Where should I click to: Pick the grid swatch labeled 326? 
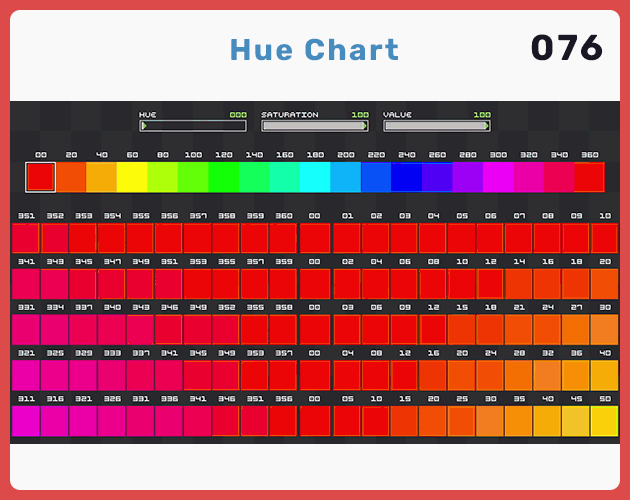click(111, 421)
